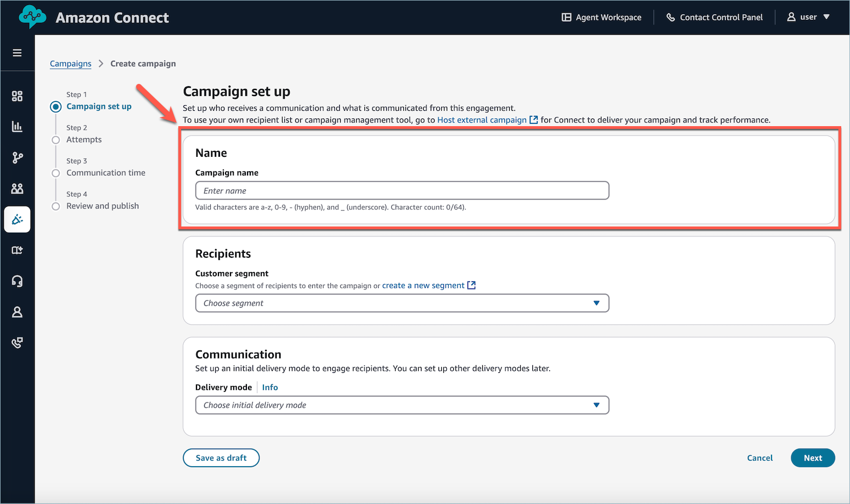The height and width of the screenshot is (504, 850).
Task: Click the Host external campaign link
Action: [481, 120]
